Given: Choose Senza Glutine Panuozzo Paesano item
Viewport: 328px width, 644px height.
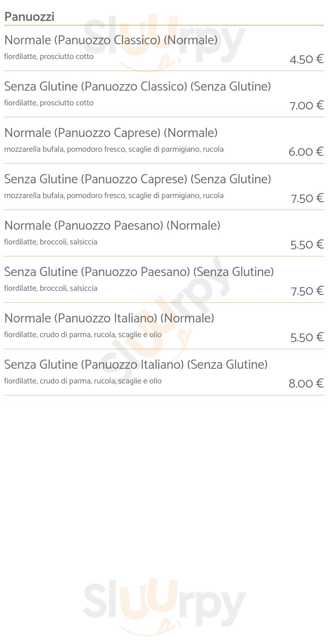Looking at the screenshot, I should pyautogui.click(x=139, y=272).
